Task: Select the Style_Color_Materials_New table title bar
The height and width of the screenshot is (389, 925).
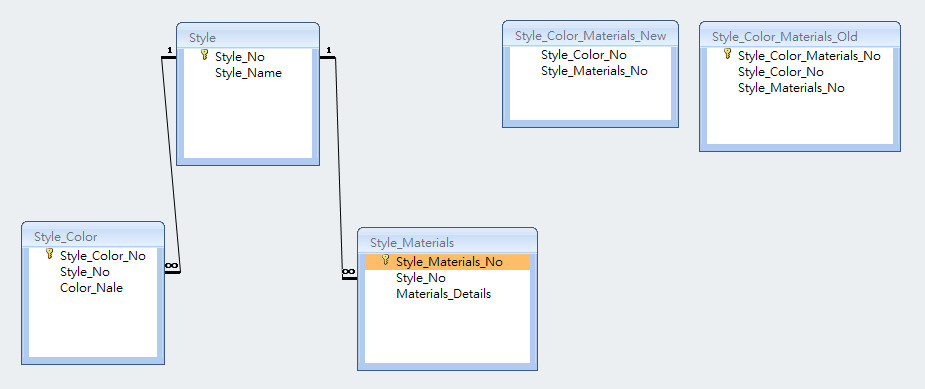Action: point(591,35)
